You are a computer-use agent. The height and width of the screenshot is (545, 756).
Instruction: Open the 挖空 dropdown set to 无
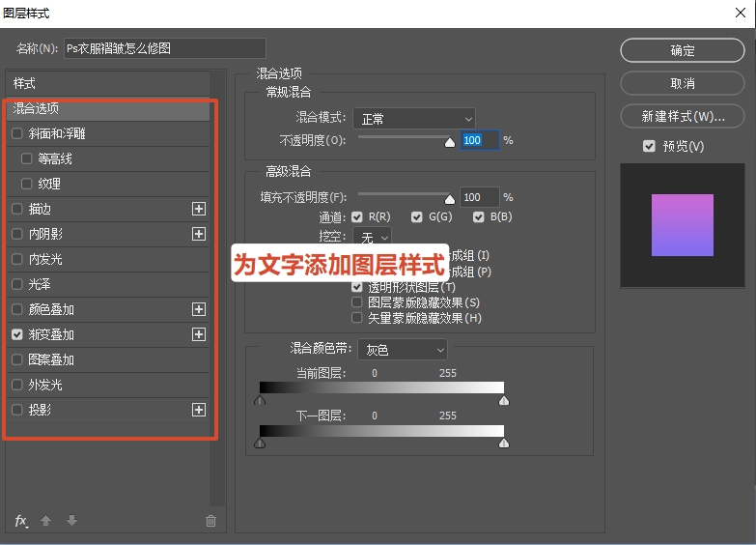(x=373, y=237)
